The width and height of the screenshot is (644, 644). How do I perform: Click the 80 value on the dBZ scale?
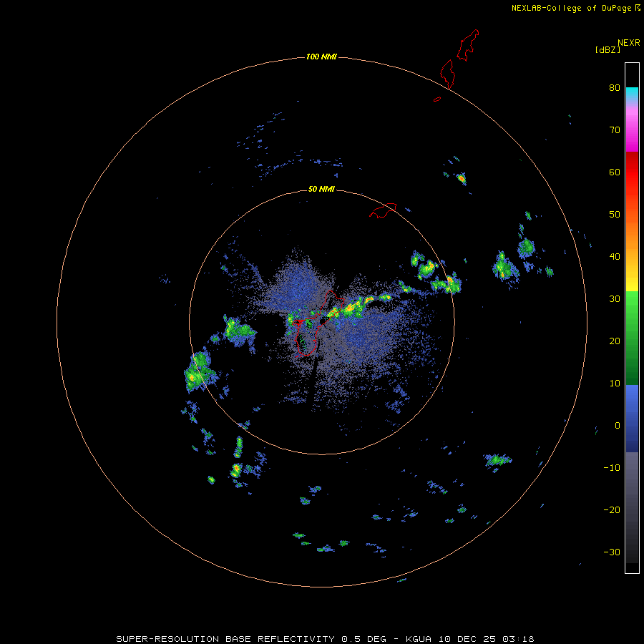pyautogui.click(x=615, y=87)
